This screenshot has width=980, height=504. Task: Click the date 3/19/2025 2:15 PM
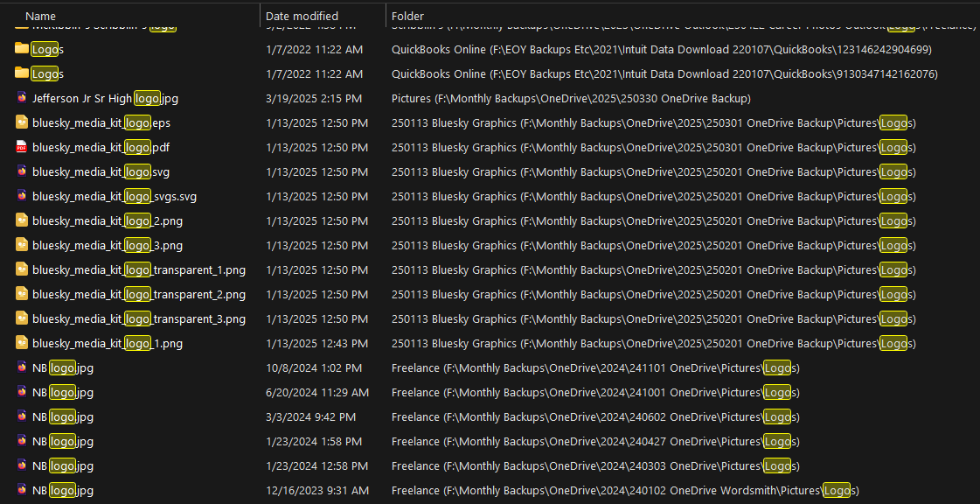(x=314, y=99)
